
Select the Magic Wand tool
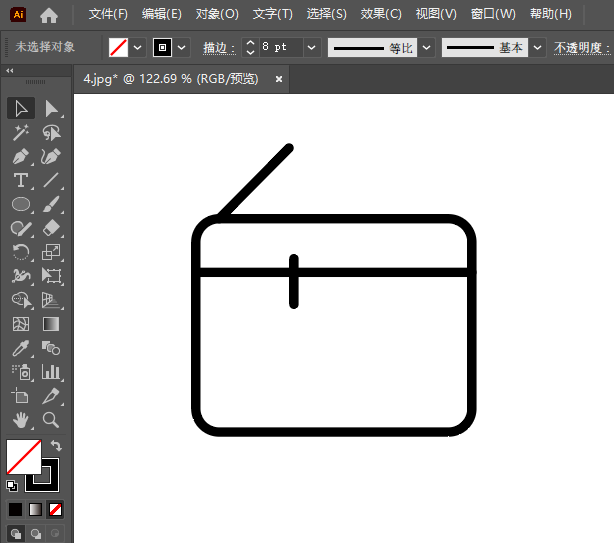tap(21, 133)
